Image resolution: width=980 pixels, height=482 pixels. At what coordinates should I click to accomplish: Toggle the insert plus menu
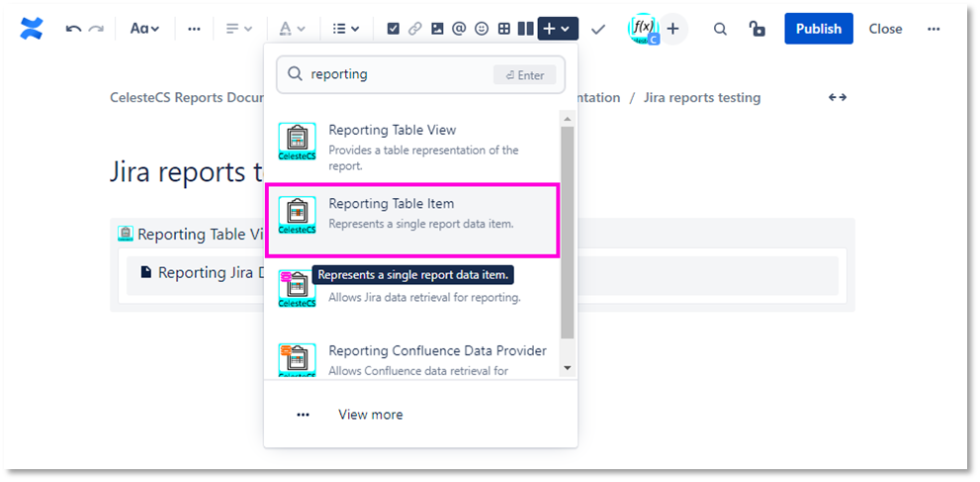tap(558, 29)
